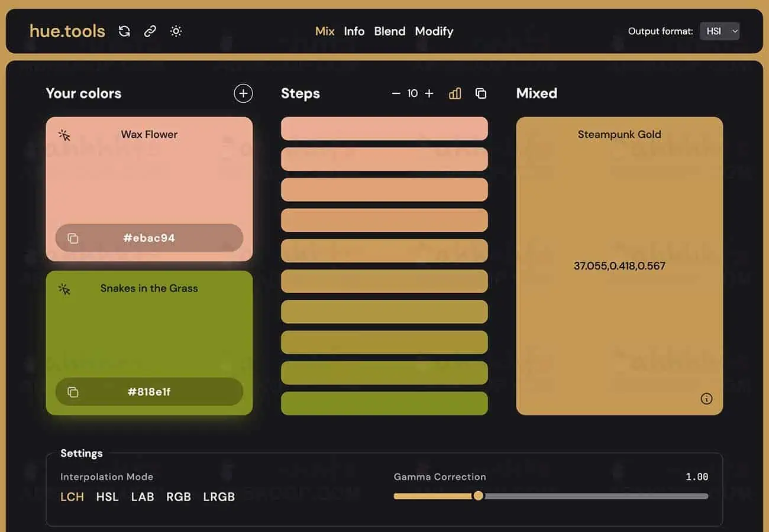The height and width of the screenshot is (532, 769).
Task: Copy the share link icon in the toolbar
Action: [150, 31]
